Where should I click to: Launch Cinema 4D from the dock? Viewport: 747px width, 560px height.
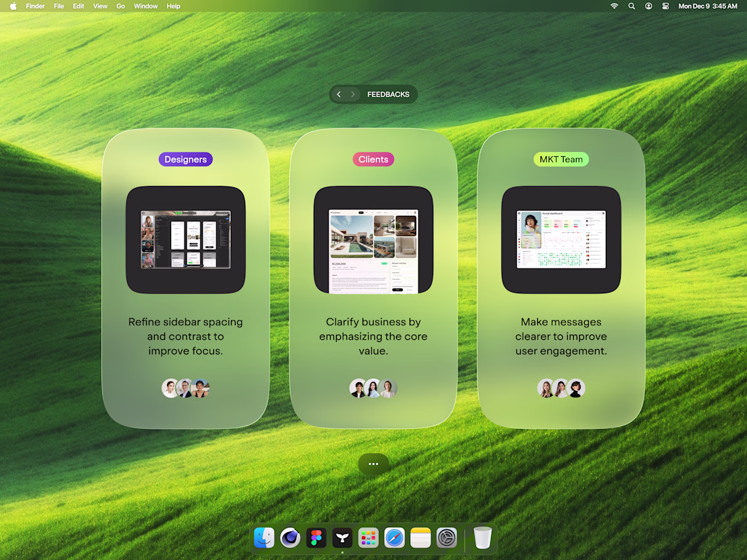coord(290,538)
